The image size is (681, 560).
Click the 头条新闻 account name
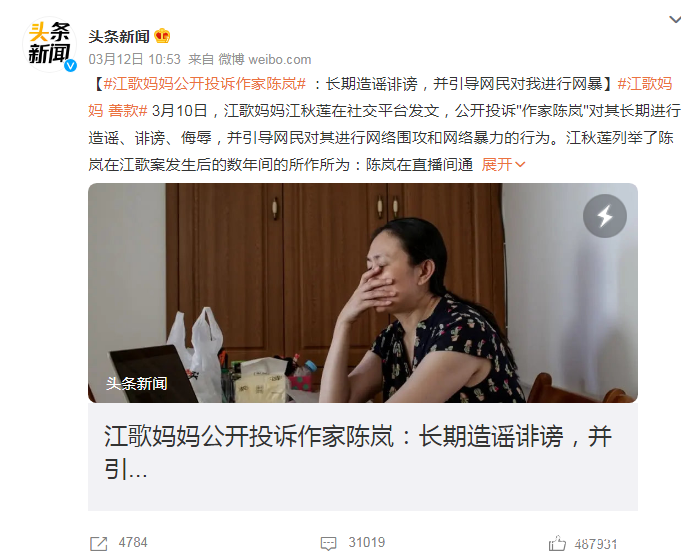coord(119,36)
